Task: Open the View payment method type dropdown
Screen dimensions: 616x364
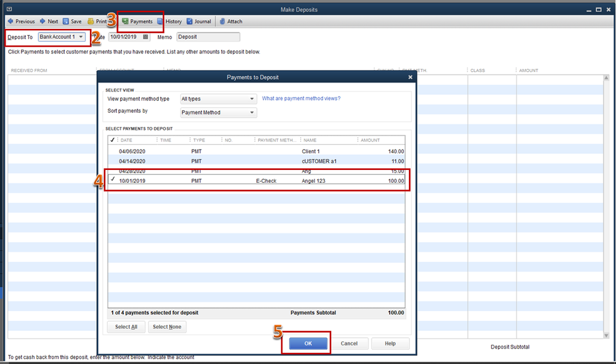Action: point(218,99)
